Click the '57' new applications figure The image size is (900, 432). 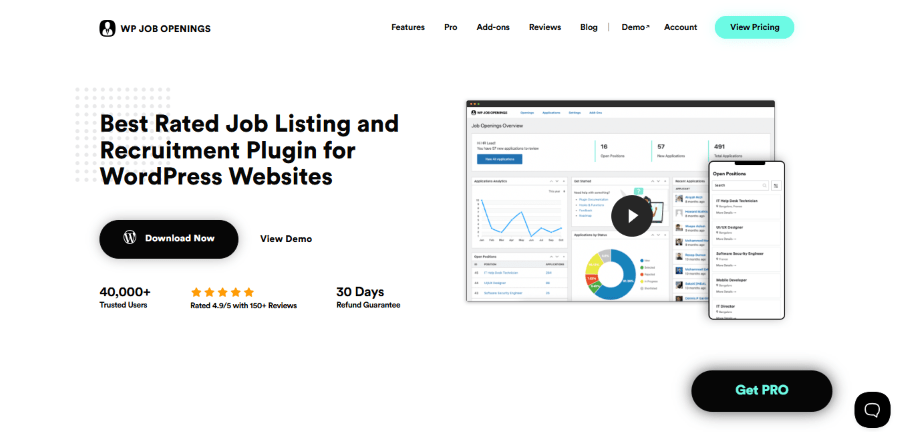[x=661, y=147]
